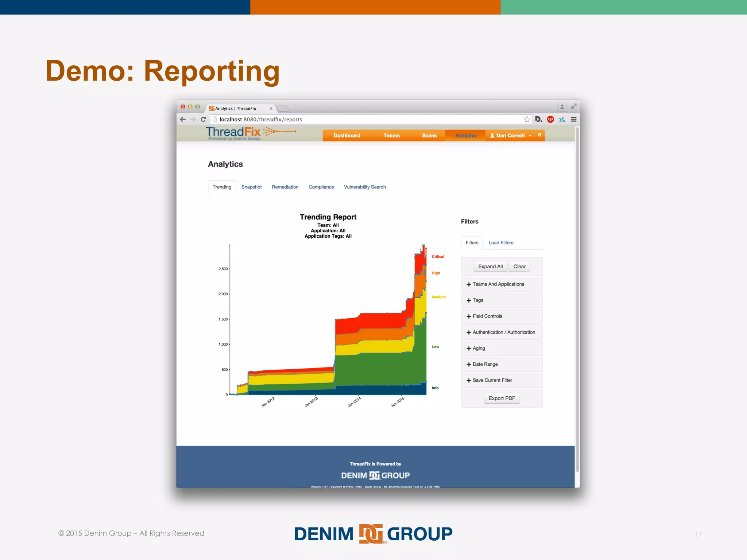Click the Expand All button
Screen dimensions: 747x560
490,267
